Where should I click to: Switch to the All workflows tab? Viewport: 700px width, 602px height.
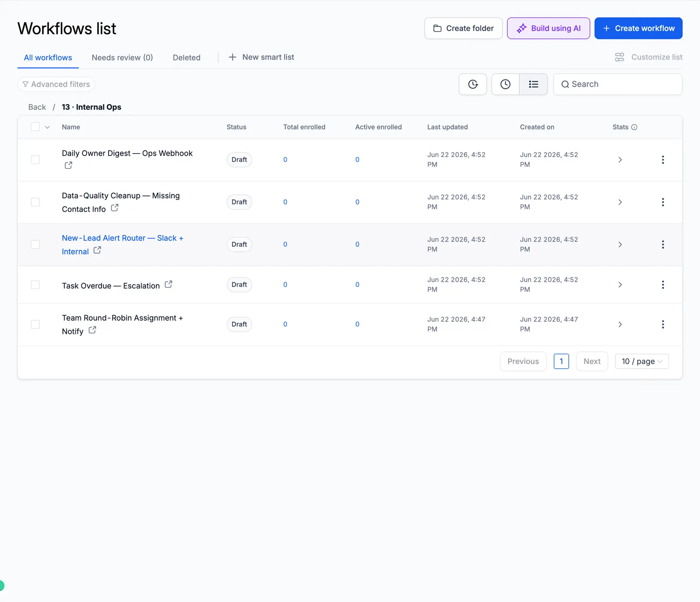[x=48, y=58]
